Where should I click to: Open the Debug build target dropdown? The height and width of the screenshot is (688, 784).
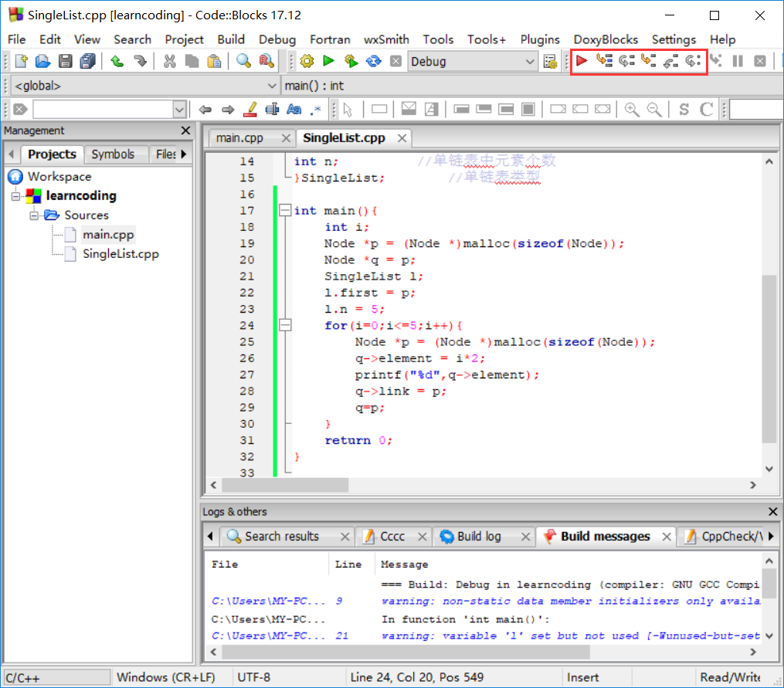click(x=471, y=62)
